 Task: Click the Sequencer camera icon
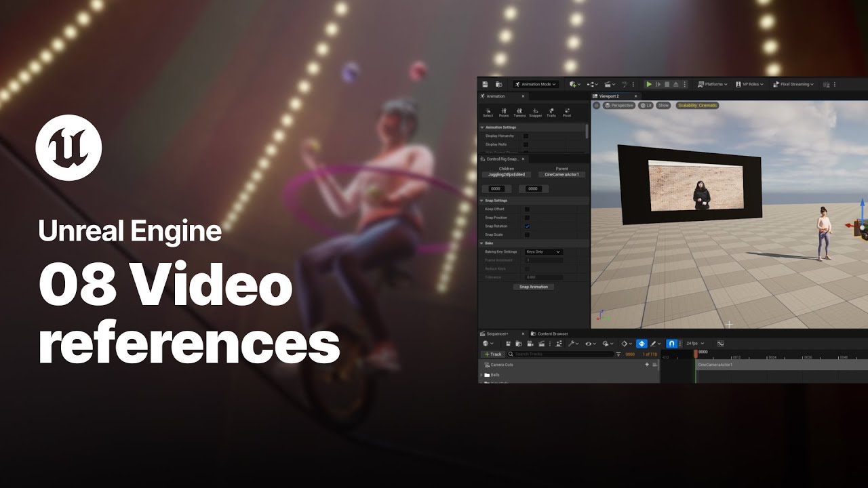pos(530,344)
